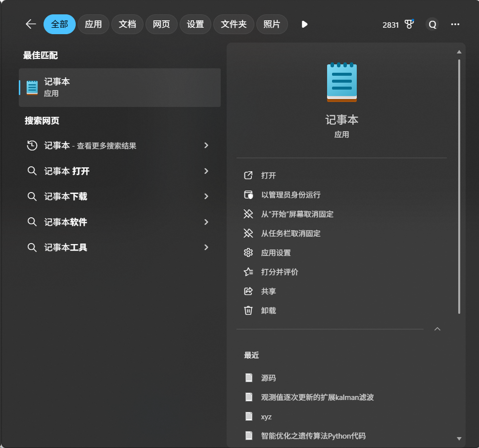This screenshot has width=479, height=448.
Task: Click the trash icon beside 卸载
Action: pos(248,310)
